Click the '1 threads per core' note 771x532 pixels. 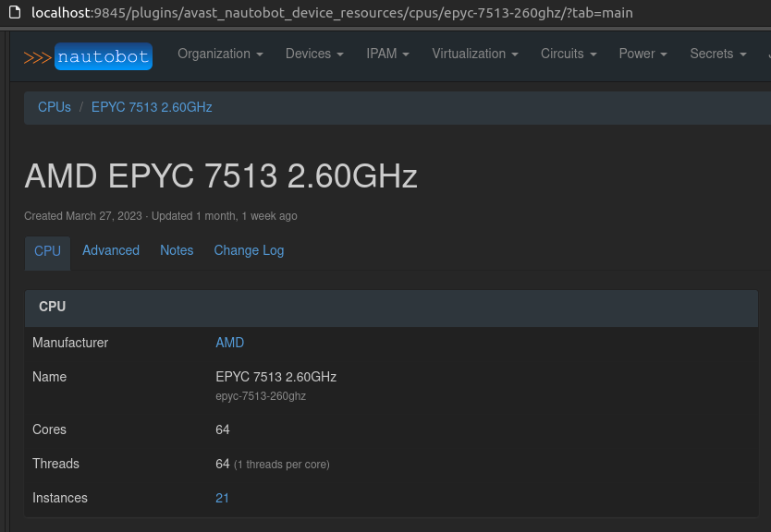[282, 465]
